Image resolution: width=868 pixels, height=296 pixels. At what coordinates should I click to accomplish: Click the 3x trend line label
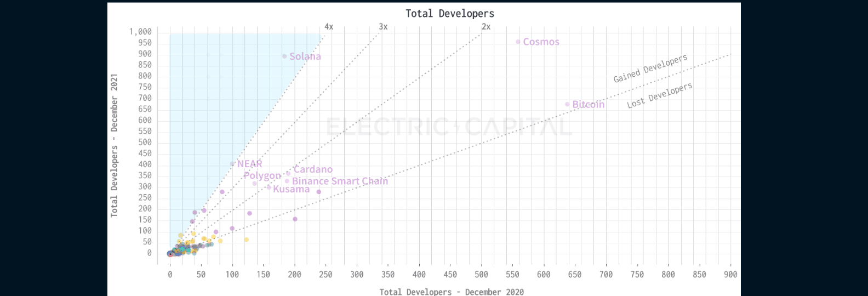pos(383,26)
